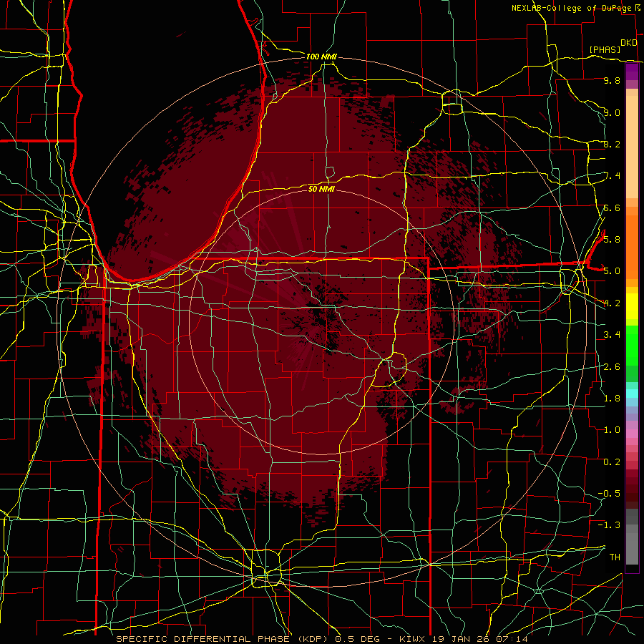Click the 9.8 value on the color scale
Screen dimensions: 644x644
tap(612, 80)
